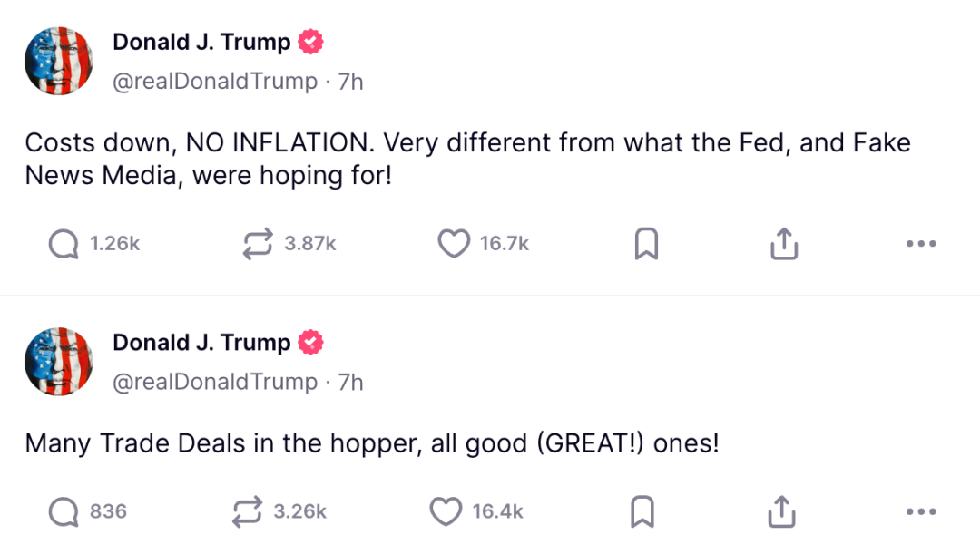Open the first post's profile avatar
The width and height of the screenshot is (980, 554).
pos(59,62)
